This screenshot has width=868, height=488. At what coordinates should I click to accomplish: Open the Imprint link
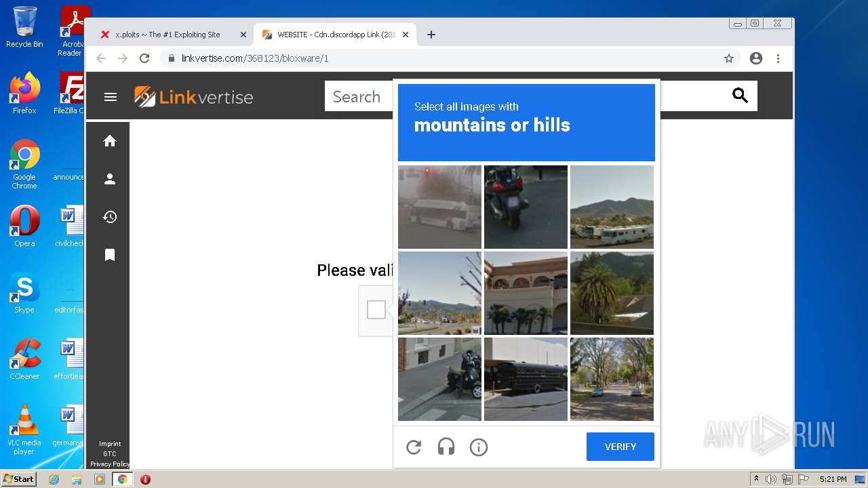click(110, 444)
